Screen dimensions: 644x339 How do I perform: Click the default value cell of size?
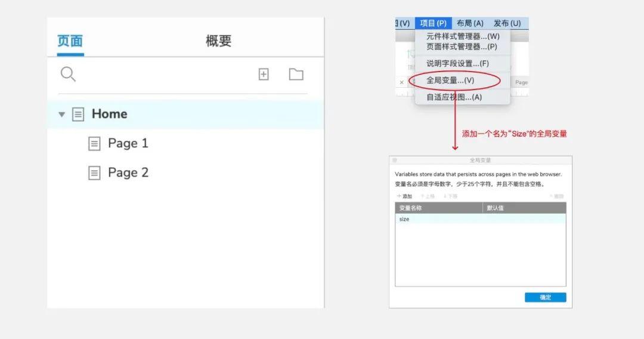[525, 220]
